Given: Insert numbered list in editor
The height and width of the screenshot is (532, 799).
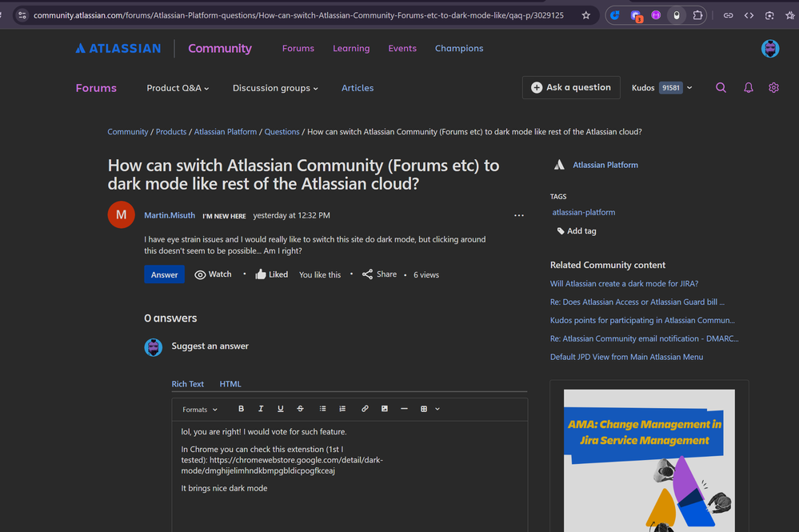Looking at the screenshot, I should [342, 409].
